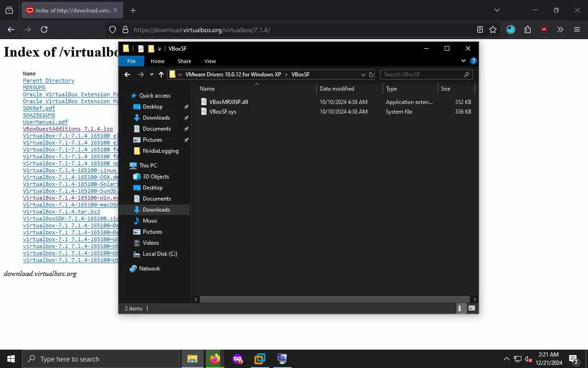Open File Explorer from taskbar
Viewport: 588px width, 368px height.
[x=192, y=359]
